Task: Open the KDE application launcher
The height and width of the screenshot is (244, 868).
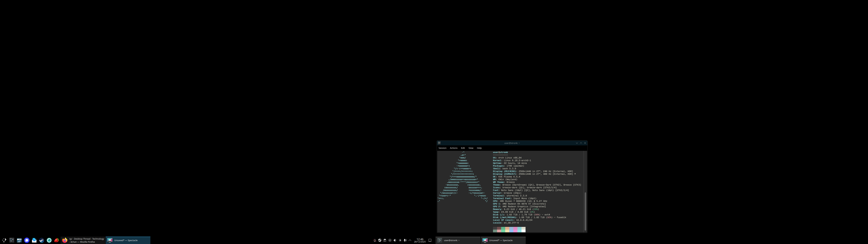Action: (x=4, y=240)
